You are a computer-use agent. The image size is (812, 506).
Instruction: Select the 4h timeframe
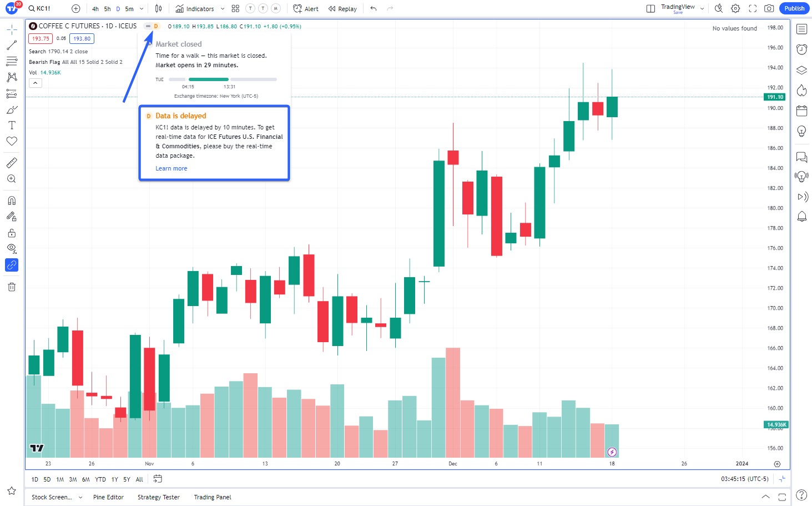95,9
